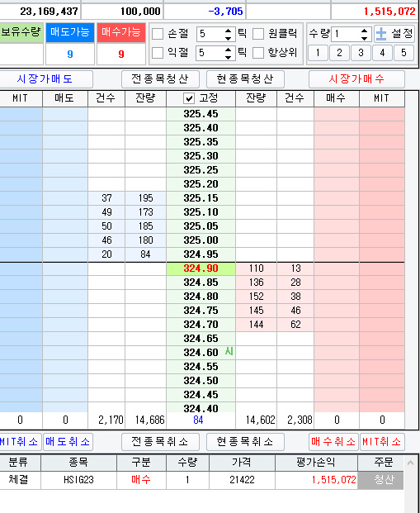Select quantity preset 5
The image size is (420, 513).
coord(403,53)
